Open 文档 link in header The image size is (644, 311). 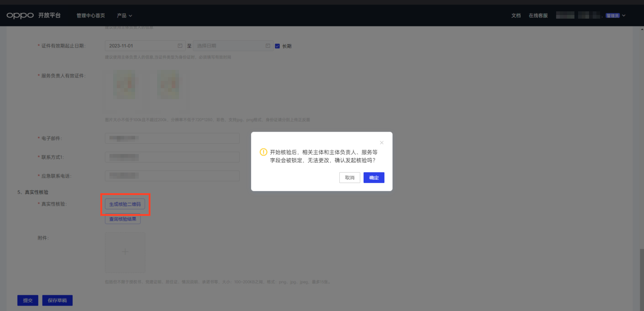point(516,16)
